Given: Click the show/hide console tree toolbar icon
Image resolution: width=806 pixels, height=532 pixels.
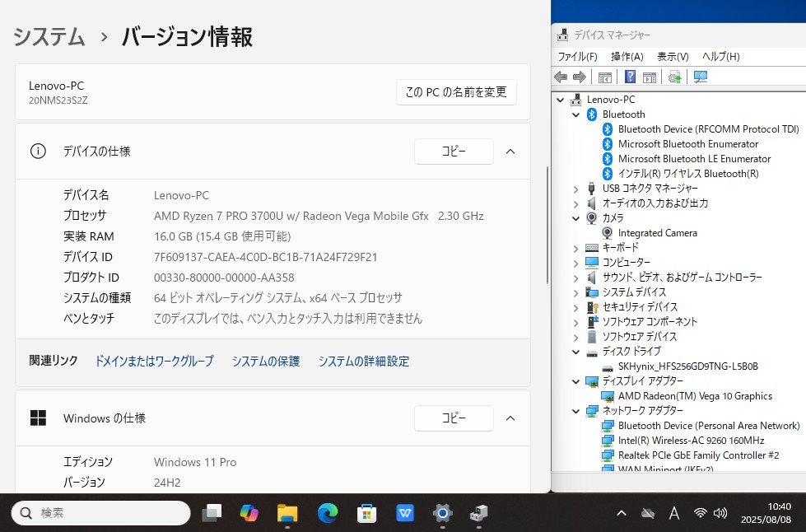Looking at the screenshot, I should (604, 77).
